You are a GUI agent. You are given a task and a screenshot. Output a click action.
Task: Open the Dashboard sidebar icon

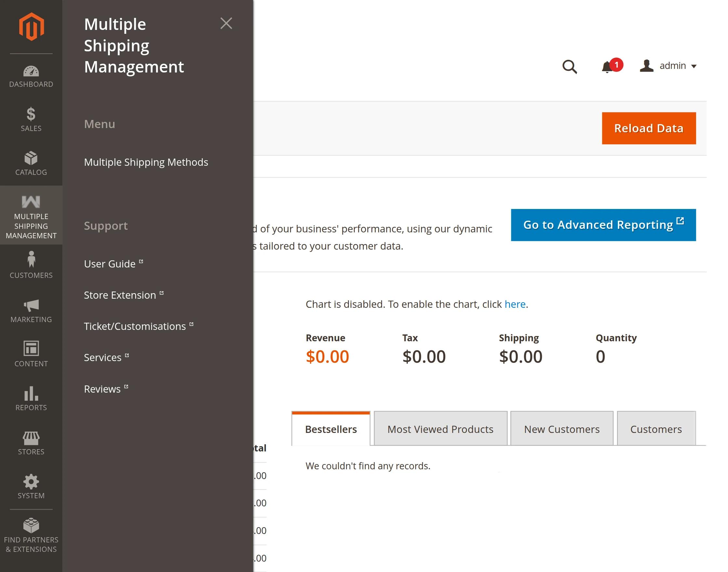coord(31,76)
